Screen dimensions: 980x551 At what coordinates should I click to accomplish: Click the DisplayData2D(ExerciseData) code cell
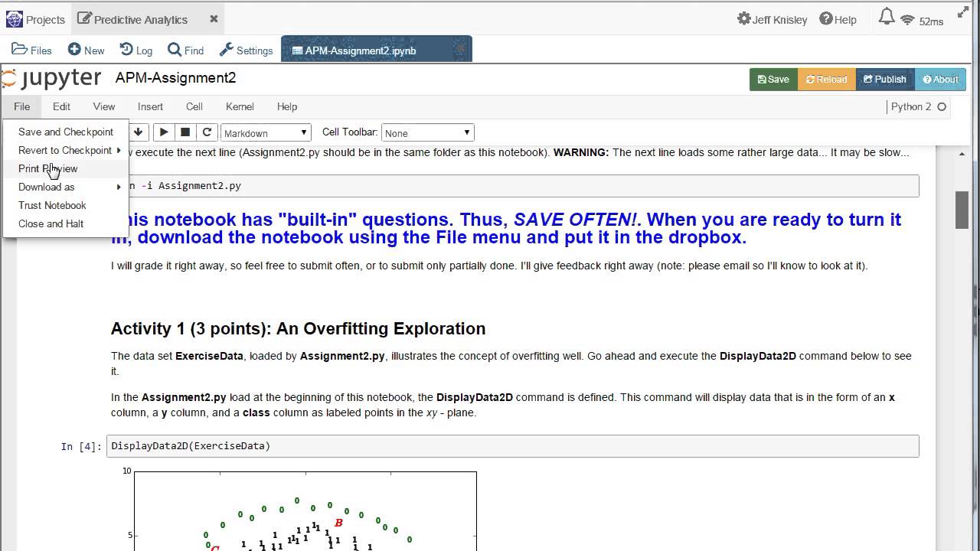[x=514, y=446]
